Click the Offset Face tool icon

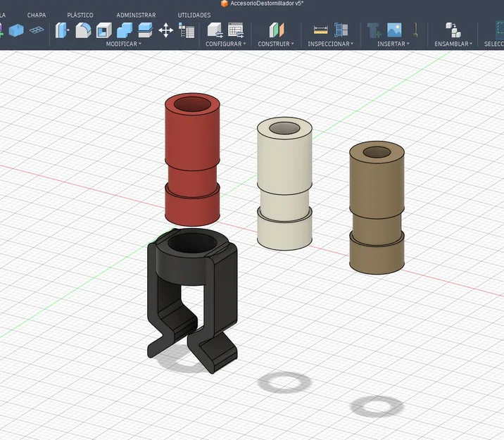(145, 30)
